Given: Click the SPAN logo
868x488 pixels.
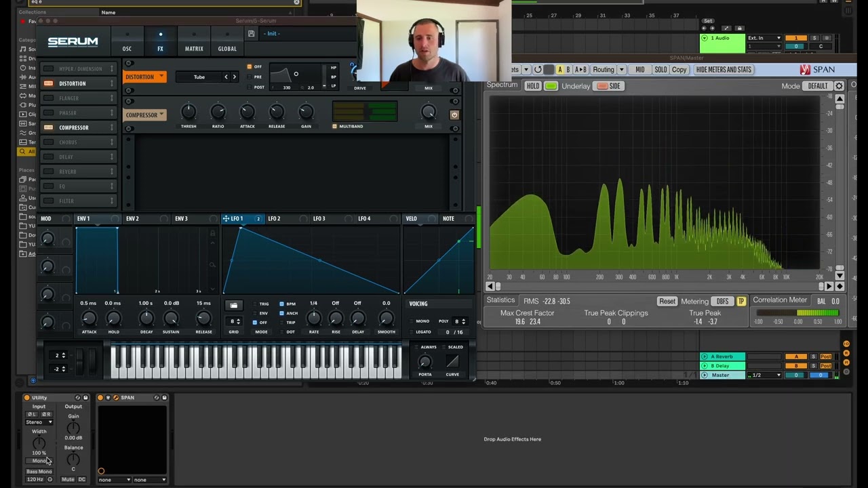Looking at the screenshot, I should (817, 69).
